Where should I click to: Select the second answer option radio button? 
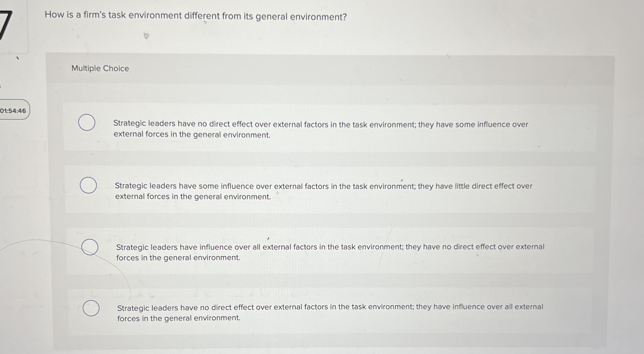click(x=88, y=184)
